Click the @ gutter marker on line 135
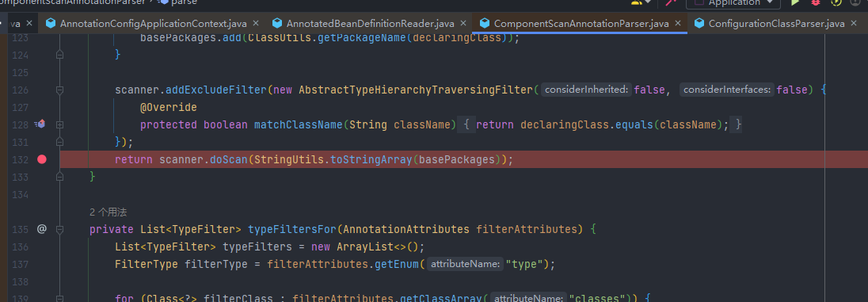Viewport: 868px width, 302px height. [x=41, y=229]
